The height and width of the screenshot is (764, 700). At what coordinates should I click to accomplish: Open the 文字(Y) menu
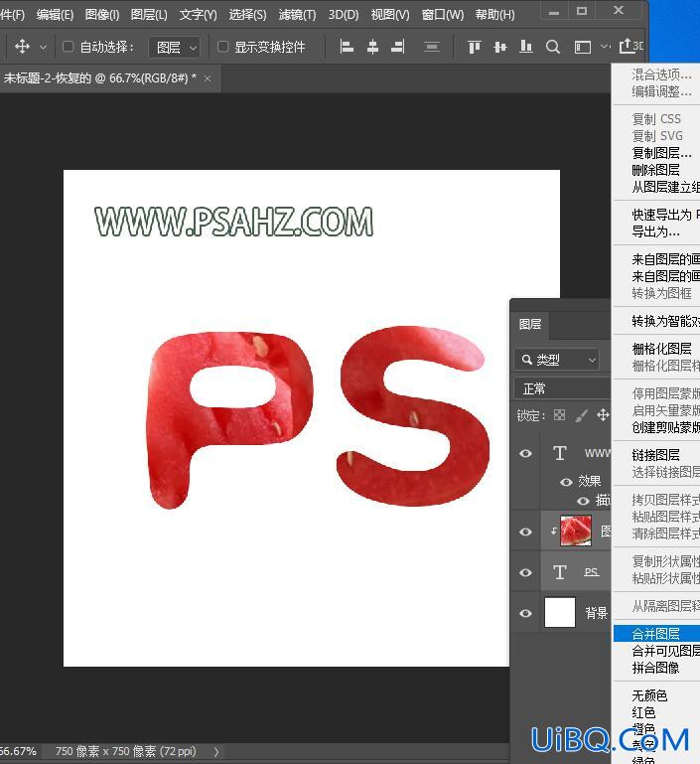click(x=199, y=15)
